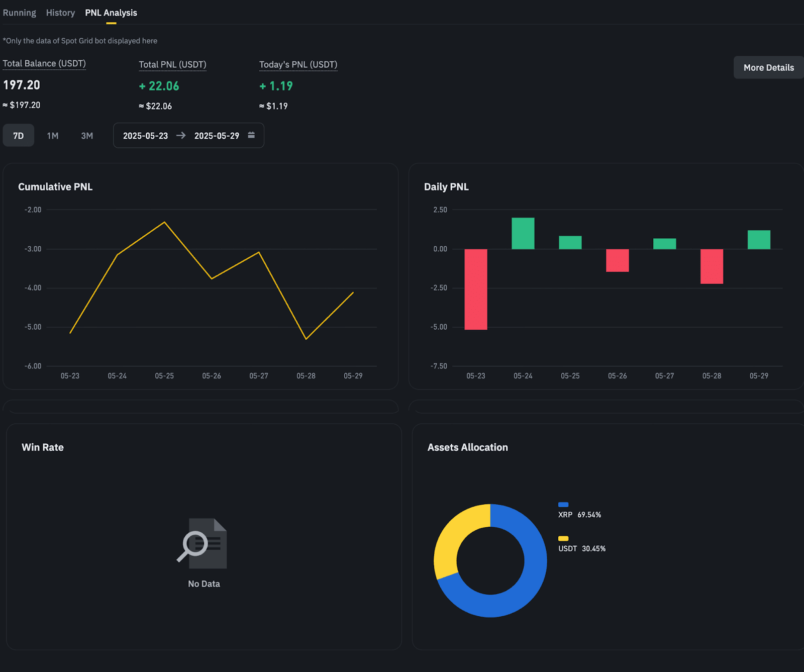Screen dimensions: 804x672
Task: Select the PNL Analysis tab
Action: (111, 13)
